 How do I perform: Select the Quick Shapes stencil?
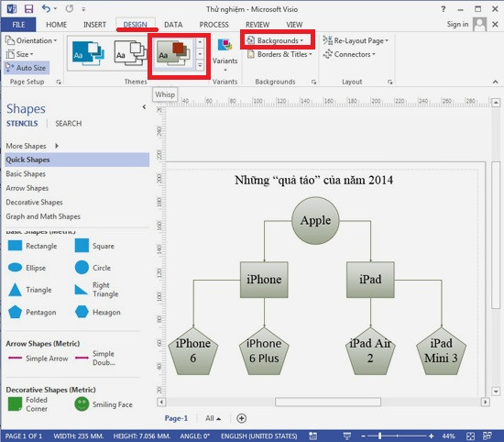pos(77,160)
